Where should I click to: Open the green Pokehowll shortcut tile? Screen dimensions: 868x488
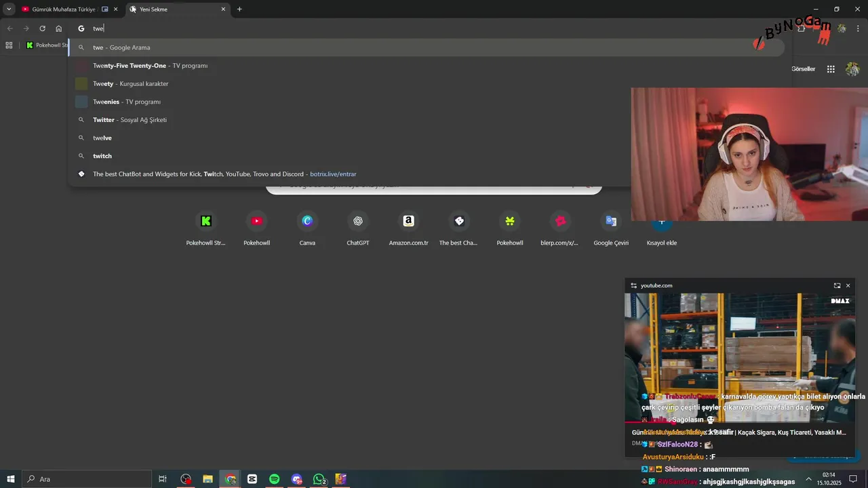[510, 229]
